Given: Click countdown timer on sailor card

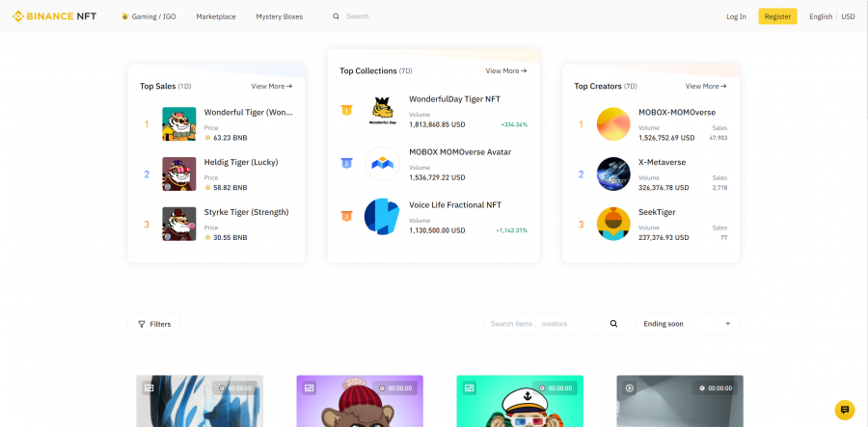Looking at the screenshot, I should pos(555,388).
